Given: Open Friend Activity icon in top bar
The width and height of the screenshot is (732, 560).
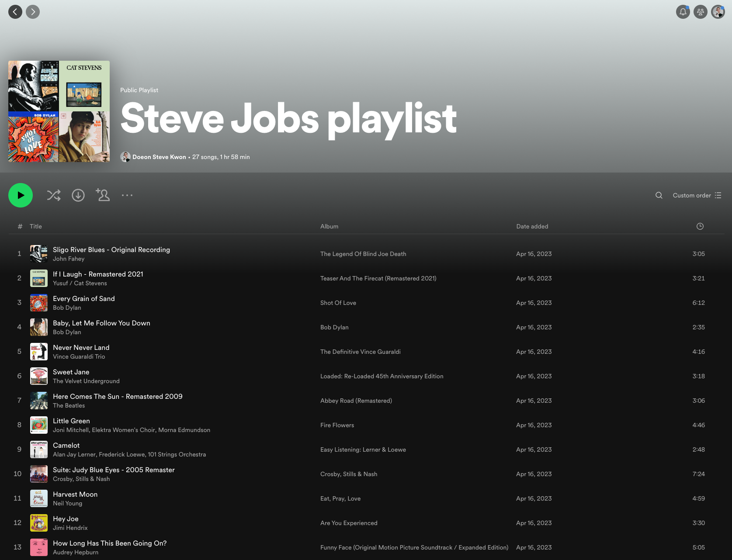Looking at the screenshot, I should [x=701, y=12].
